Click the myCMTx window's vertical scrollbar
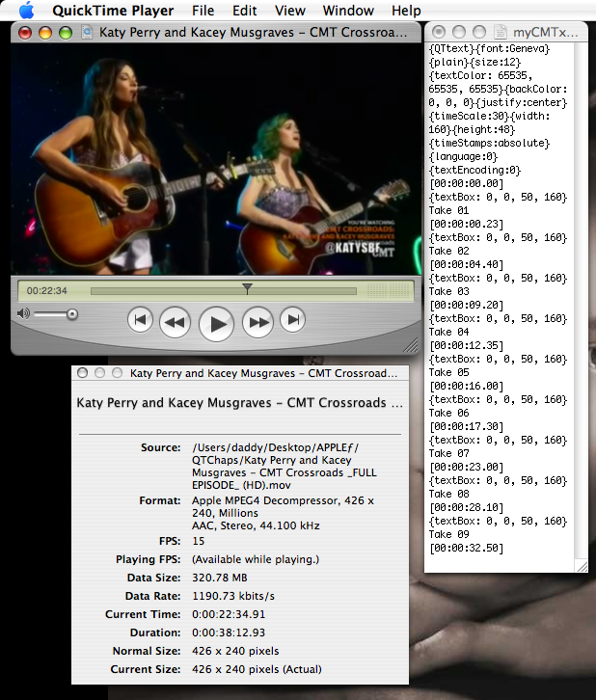 tap(581, 299)
